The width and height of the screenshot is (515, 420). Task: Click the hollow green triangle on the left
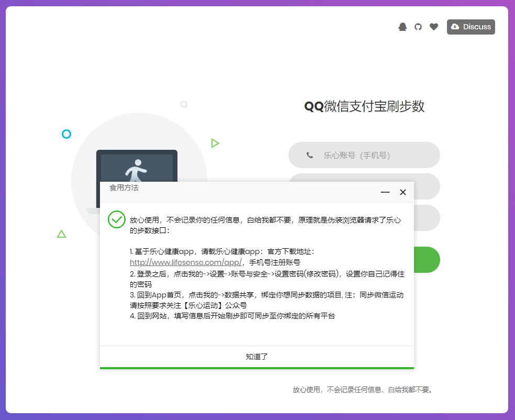pyautogui.click(x=61, y=234)
